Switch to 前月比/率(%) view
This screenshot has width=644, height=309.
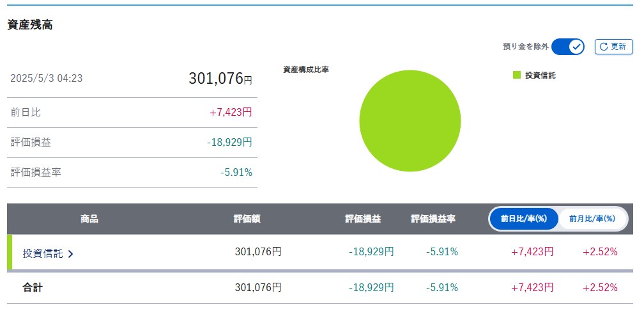592,219
